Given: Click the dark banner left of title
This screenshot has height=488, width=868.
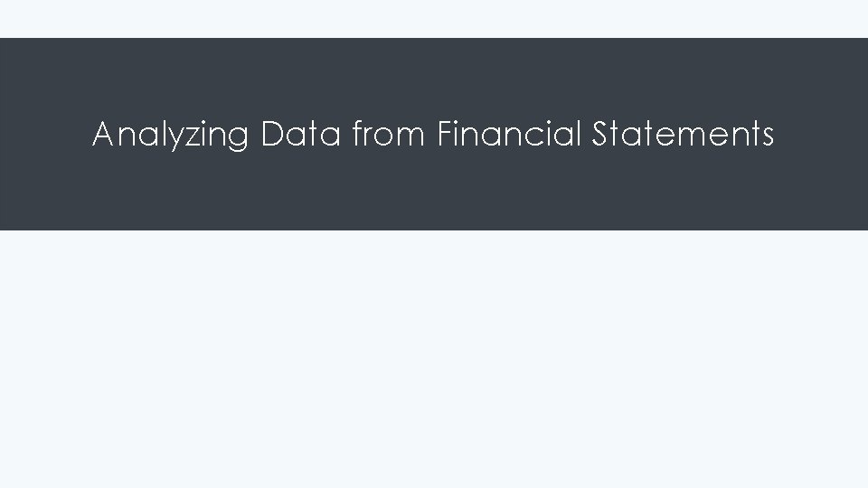Looking at the screenshot, I should pyautogui.click(x=45, y=136).
